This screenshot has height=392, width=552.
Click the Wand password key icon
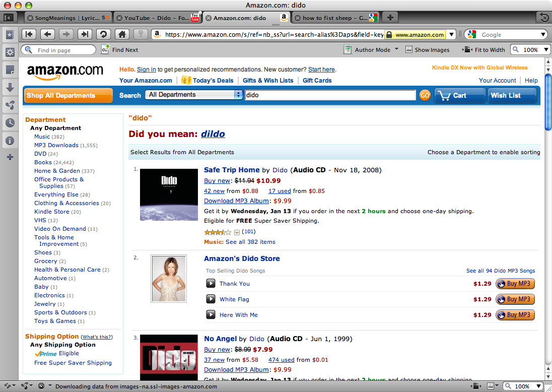click(x=141, y=34)
